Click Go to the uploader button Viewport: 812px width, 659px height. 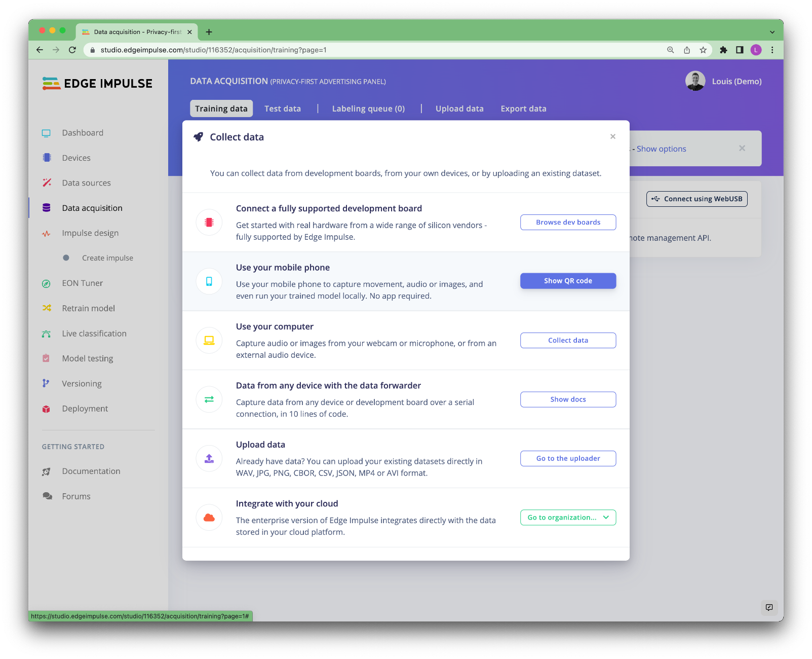568,458
